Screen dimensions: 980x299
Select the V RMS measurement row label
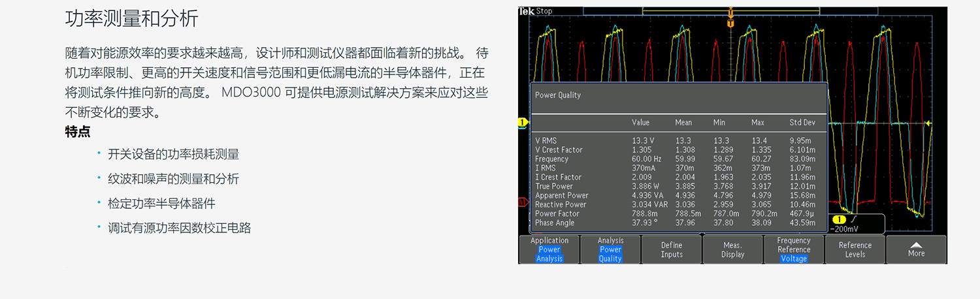(546, 141)
